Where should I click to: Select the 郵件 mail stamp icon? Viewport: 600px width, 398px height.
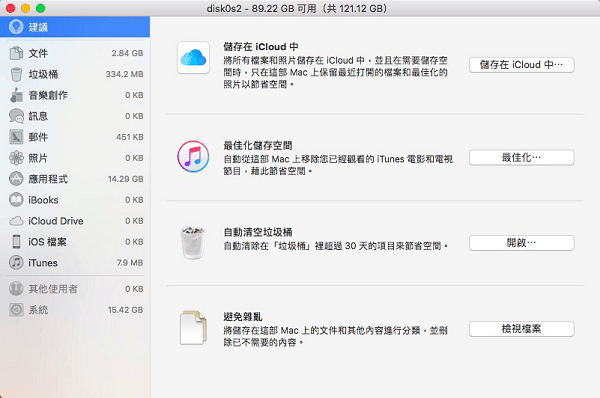[16, 137]
